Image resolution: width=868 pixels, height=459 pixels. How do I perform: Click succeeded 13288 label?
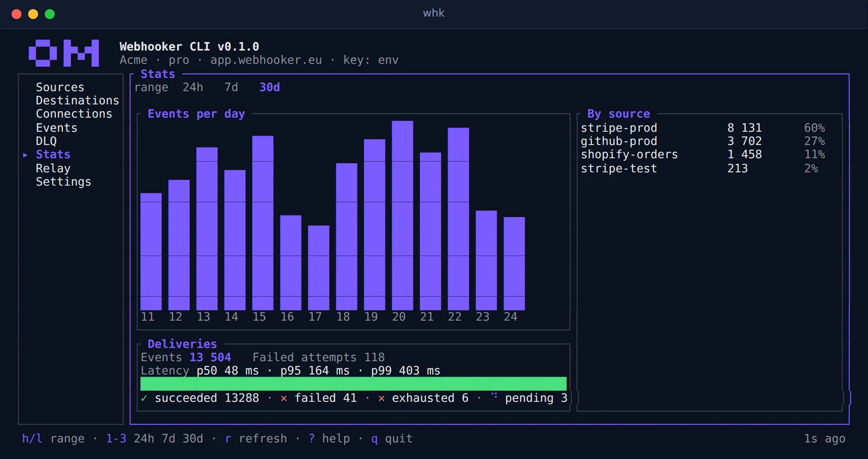coord(207,398)
